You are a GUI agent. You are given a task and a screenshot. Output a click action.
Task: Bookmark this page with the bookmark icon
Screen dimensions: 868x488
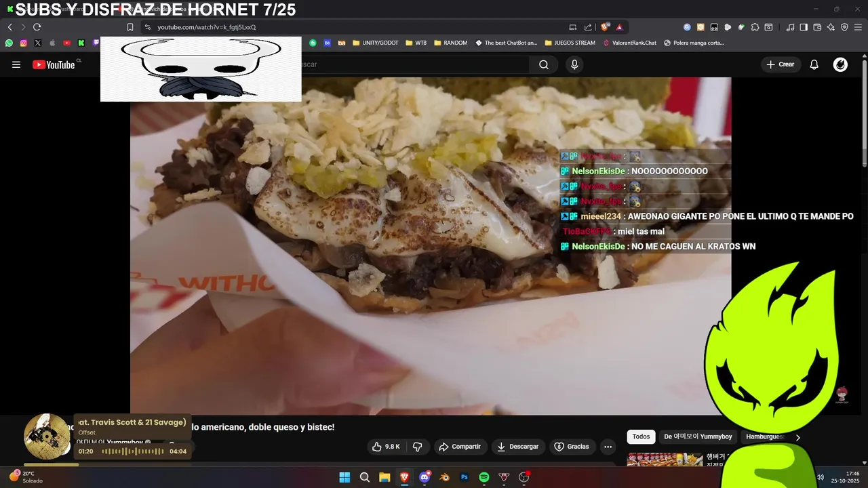(x=130, y=27)
